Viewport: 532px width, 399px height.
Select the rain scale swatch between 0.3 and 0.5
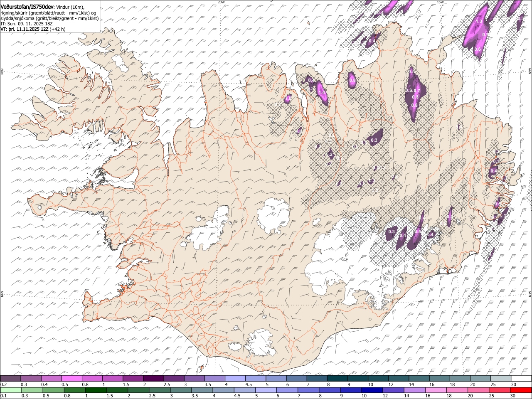point(32,390)
